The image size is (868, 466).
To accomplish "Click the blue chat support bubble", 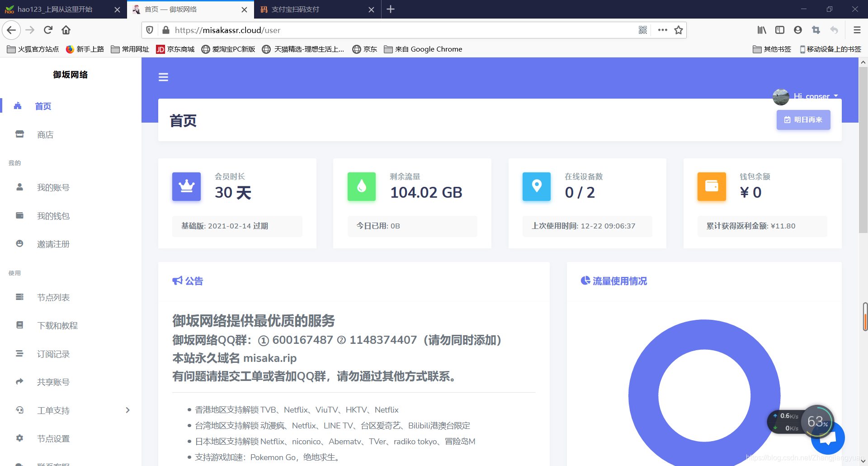I will coord(828,437).
